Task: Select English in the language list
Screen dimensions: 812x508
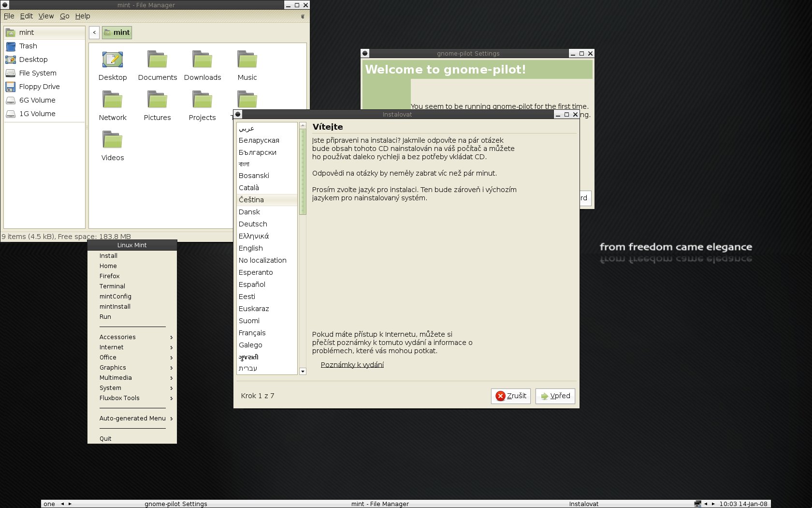Action: click(267, 248)
